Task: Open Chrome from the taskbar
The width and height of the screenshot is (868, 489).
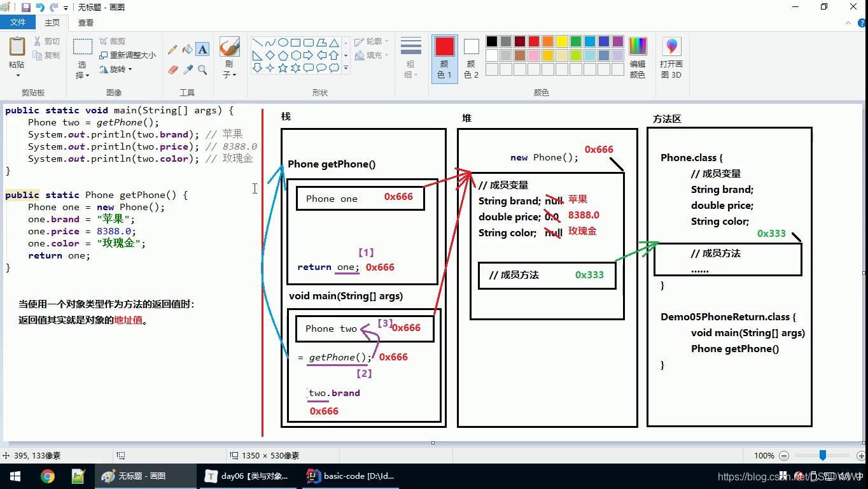Action: pos(48,476)
